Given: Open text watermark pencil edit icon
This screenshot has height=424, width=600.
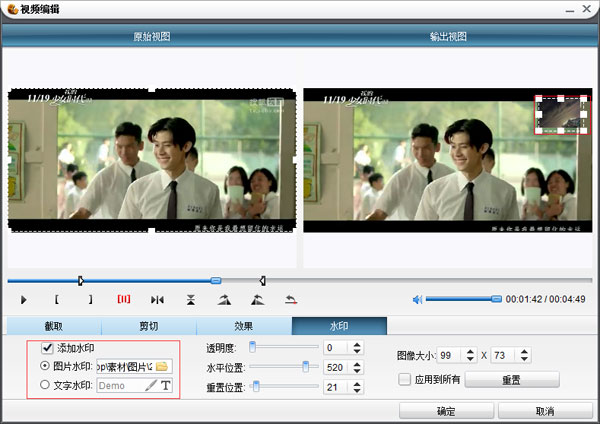Looking at the screenshot, I should [151, 385].
